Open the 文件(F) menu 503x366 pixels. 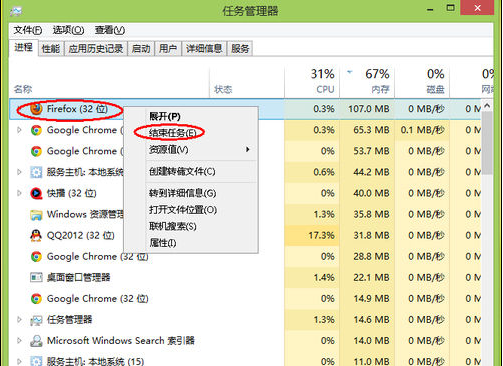[x=28, y=30]
